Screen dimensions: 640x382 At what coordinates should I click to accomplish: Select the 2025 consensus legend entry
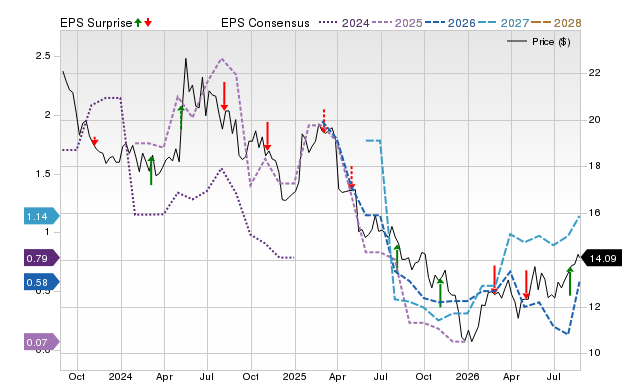pos(397,23)
